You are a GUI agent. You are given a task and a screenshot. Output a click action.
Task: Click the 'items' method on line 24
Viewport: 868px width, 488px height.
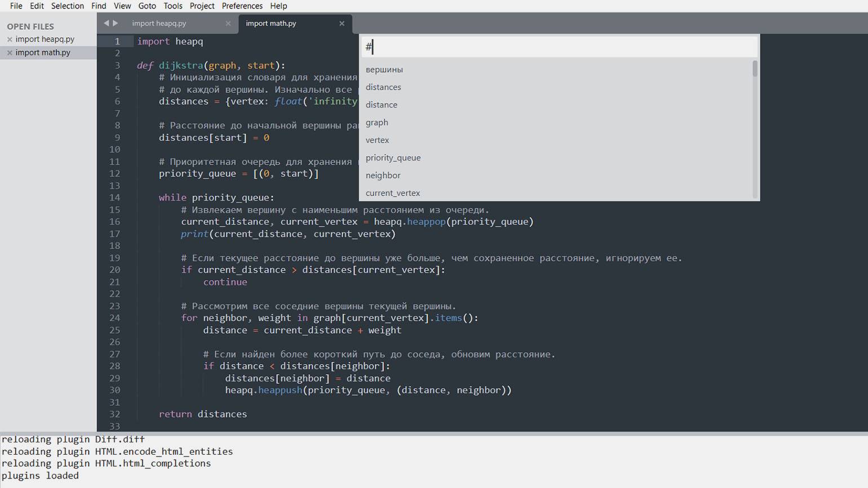pos(448,318)
